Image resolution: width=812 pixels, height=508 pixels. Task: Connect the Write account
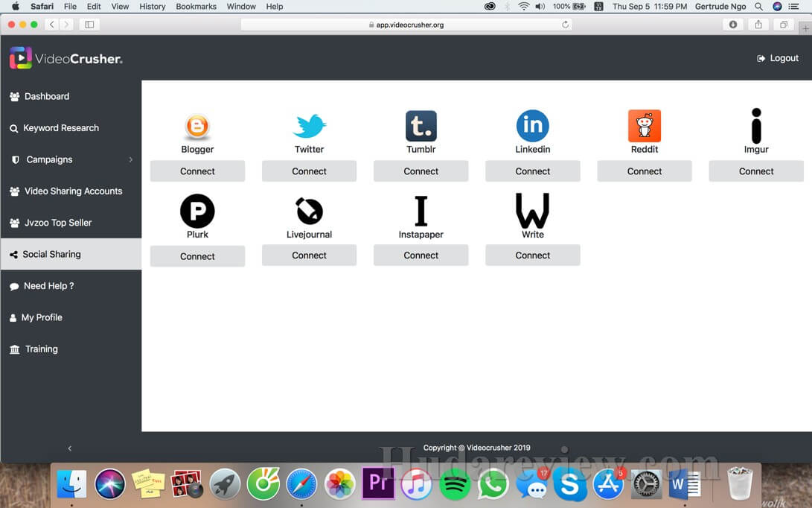pos(532,255)
